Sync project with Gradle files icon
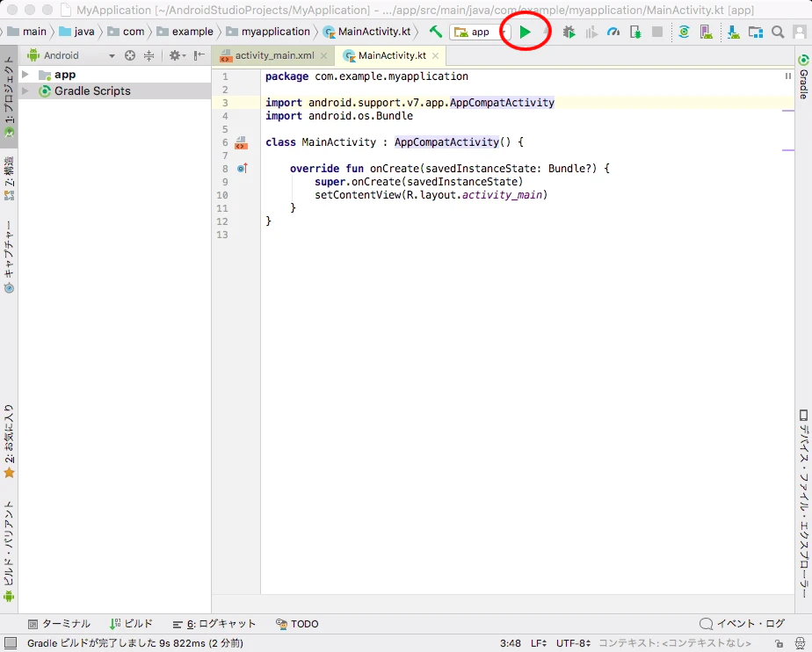Image resolution: width=812 pixels, height=652 pixels. [x=684, y=33]
